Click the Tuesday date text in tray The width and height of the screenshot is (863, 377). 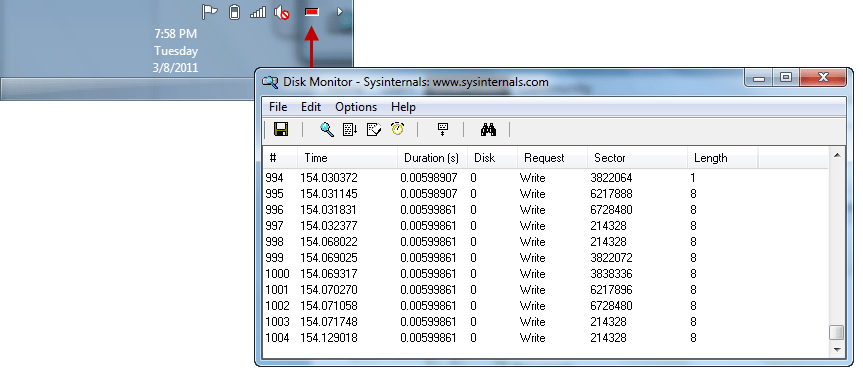coord(176,51)
